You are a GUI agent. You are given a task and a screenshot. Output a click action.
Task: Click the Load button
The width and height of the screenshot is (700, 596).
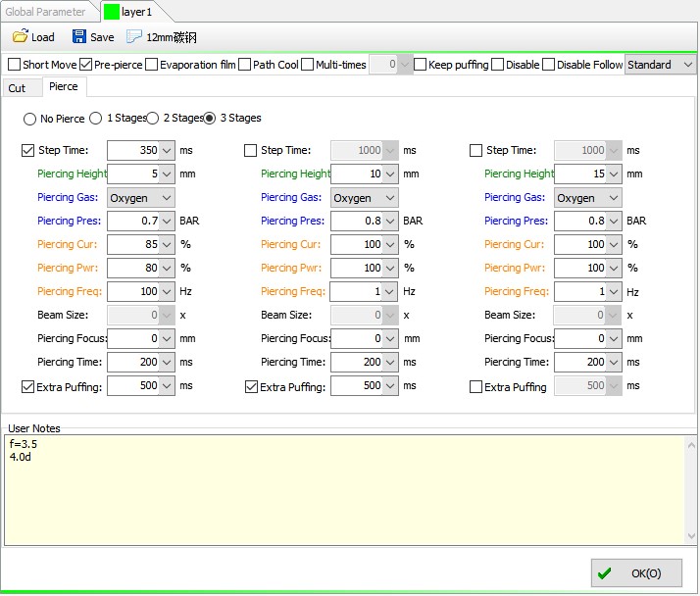[33, 36]
